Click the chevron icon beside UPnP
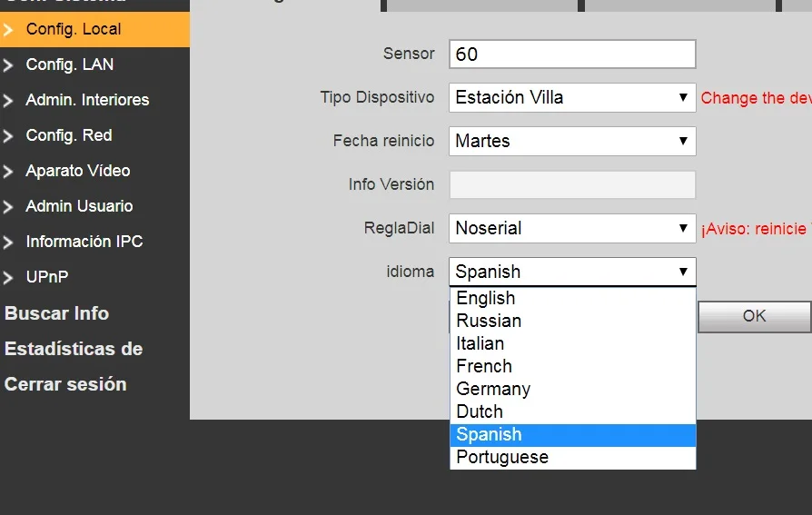Screen dimensions: 812x515 pos(8,277)
